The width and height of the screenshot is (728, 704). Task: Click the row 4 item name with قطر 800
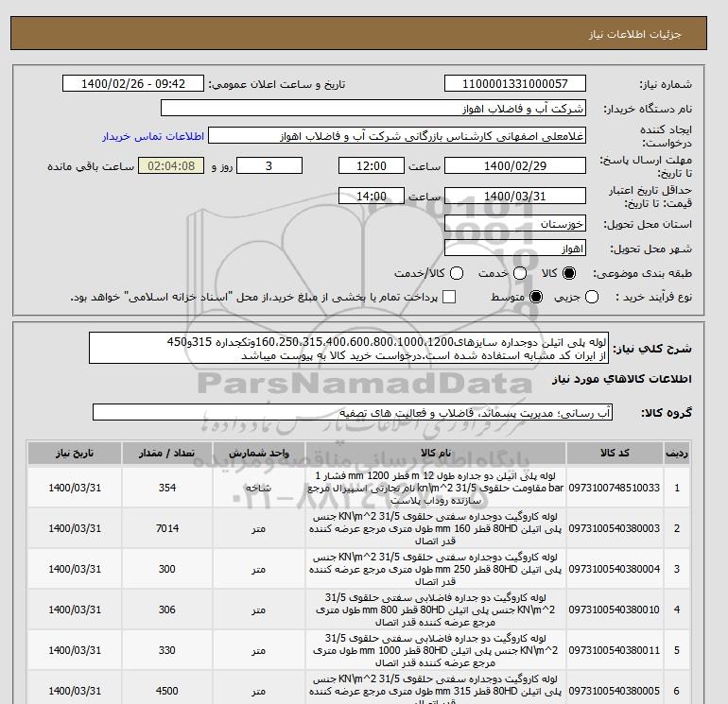click(x=436, y=610)
